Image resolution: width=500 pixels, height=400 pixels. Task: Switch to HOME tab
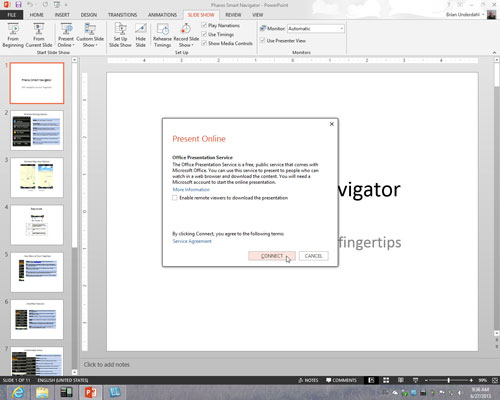click(x=37, y=15)
